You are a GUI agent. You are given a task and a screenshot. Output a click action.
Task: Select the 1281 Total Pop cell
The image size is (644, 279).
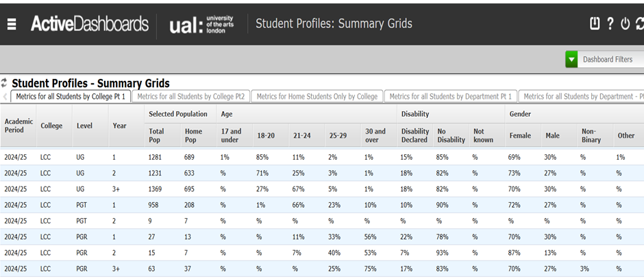[x=157, y=157]
